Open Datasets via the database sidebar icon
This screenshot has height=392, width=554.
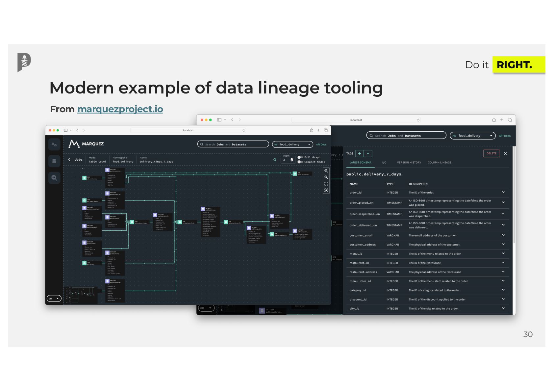coord(54,161)
